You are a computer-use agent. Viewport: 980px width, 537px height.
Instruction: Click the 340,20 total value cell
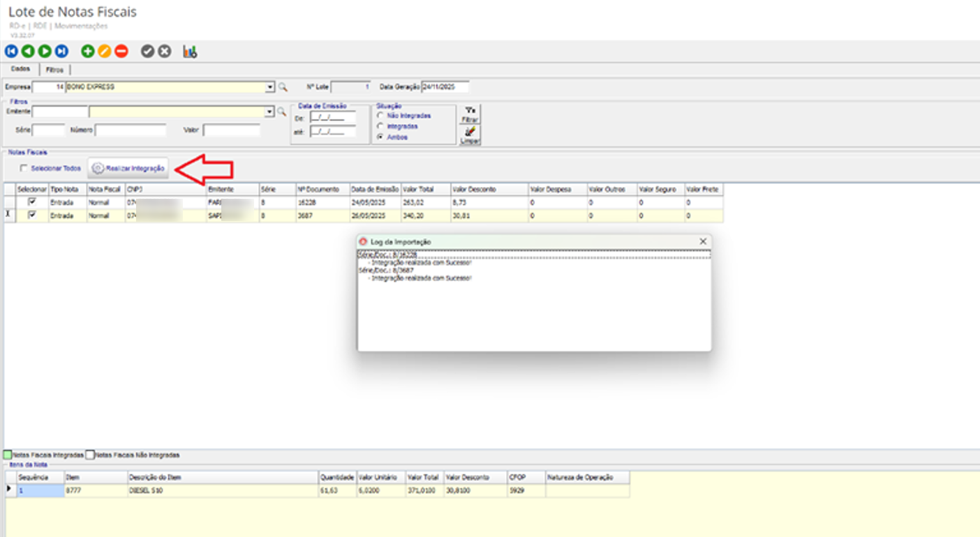tap(425, 215)
